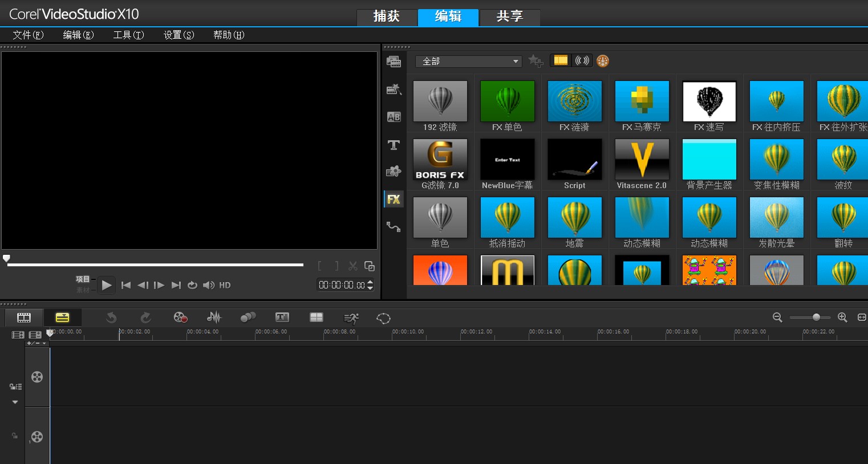Image resolution: width=868 pixels, height=464 pixels.
Task: Open the Multi-Camera Editor grid icon
Action: coord(316,318)
